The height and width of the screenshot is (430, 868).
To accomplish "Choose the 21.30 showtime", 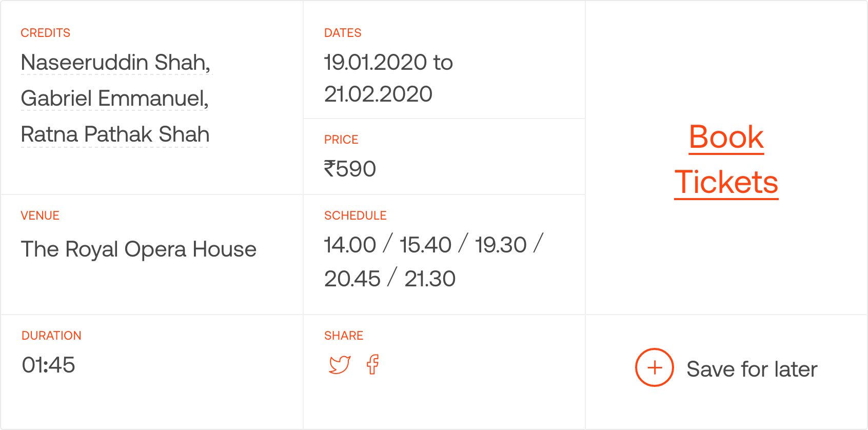I will (430, 279).
